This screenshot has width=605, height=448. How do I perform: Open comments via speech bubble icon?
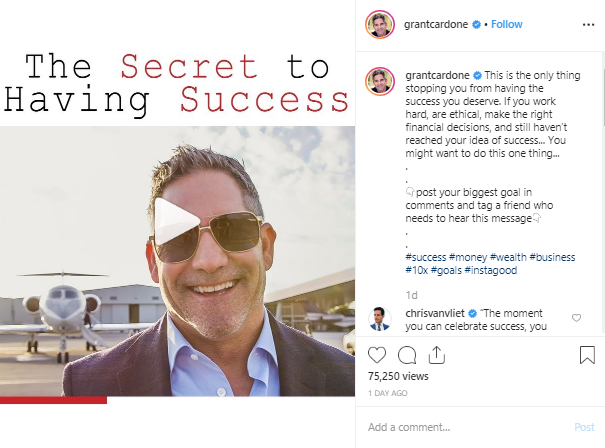[407, 355]
